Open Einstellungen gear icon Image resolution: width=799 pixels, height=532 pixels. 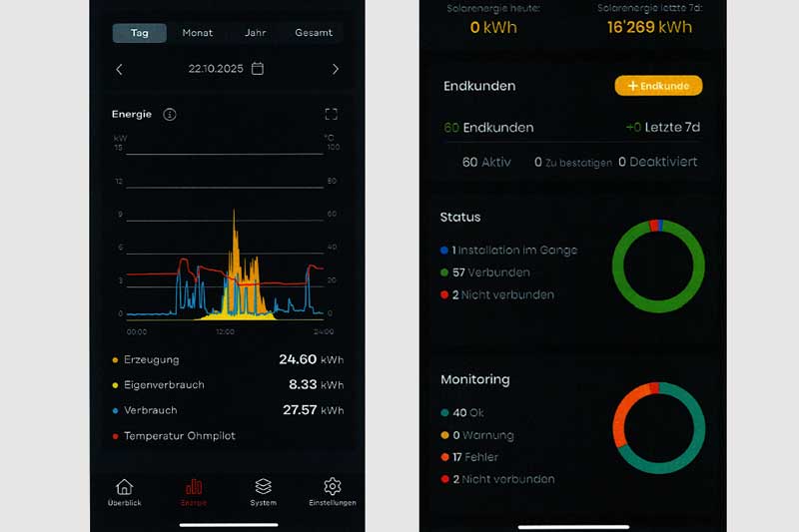coord(333,489)
